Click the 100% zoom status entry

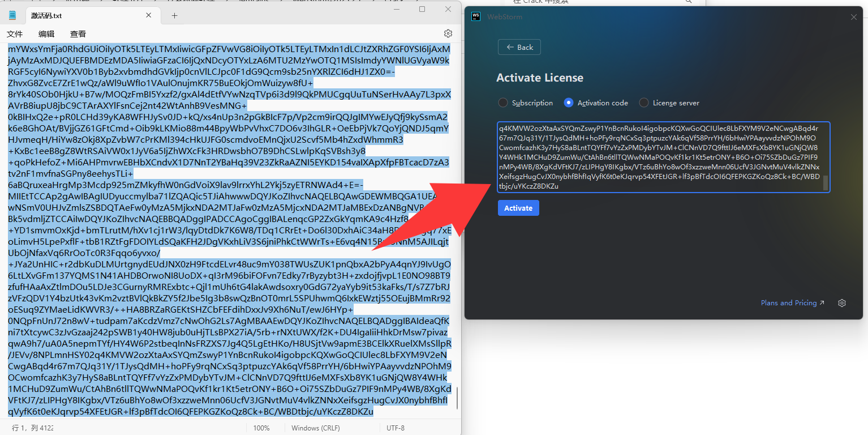[x=261, y=428]
